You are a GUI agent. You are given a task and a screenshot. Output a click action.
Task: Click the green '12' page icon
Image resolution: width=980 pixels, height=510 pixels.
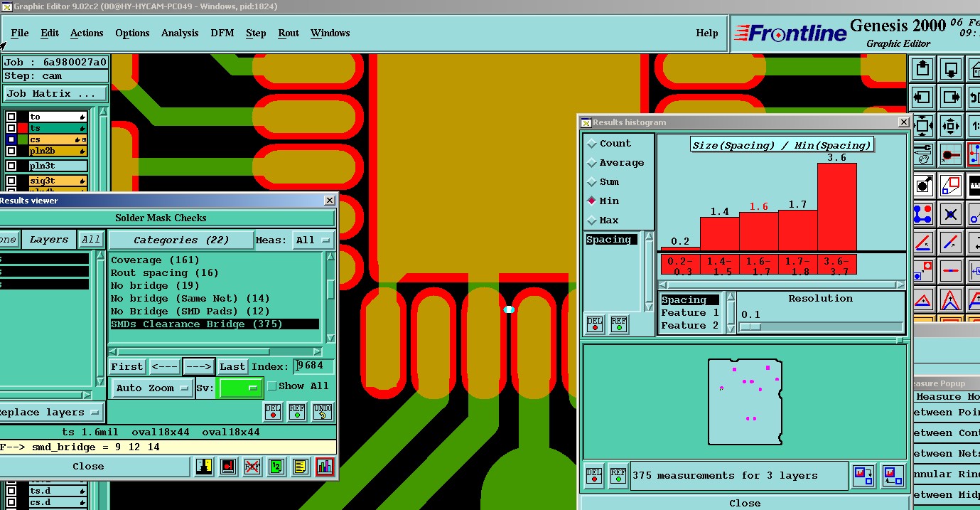(276, 467)
